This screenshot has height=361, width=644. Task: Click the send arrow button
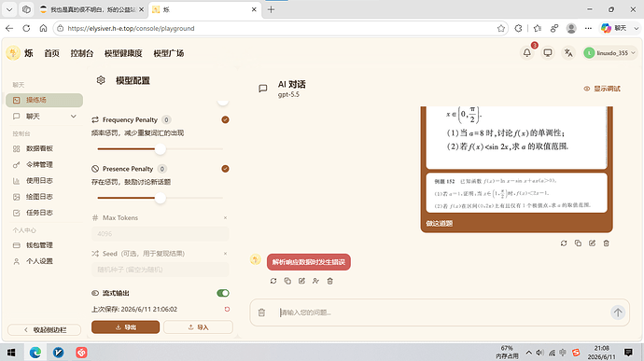pyautogui.click(x=618, y=312)
